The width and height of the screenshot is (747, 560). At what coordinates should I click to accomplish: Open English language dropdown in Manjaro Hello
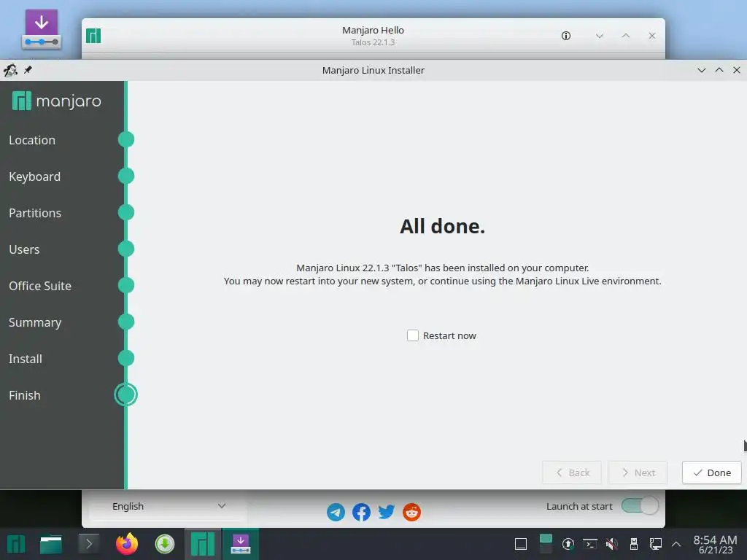tap(169, 506)
